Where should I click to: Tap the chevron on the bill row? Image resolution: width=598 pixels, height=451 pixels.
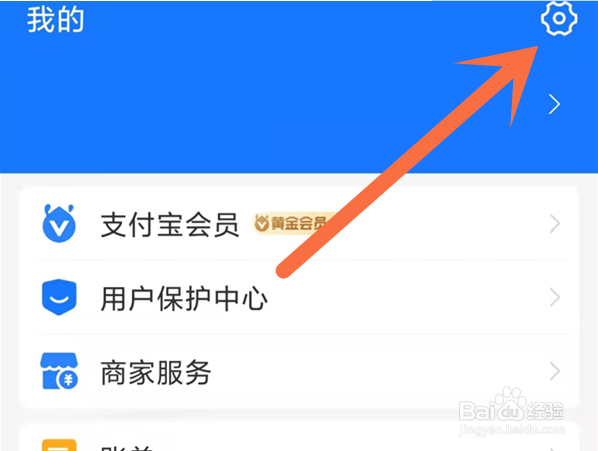pyautogui.click(x=555, y=448)
